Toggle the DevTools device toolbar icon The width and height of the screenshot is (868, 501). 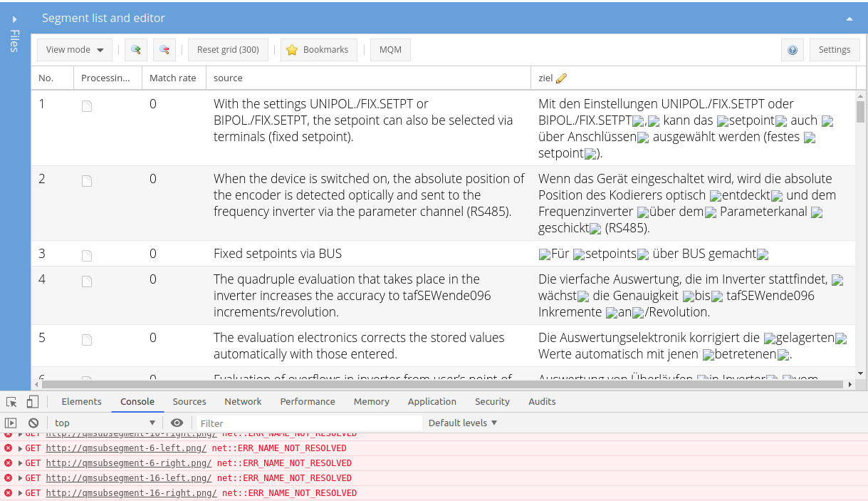click(x=33, y=402)
